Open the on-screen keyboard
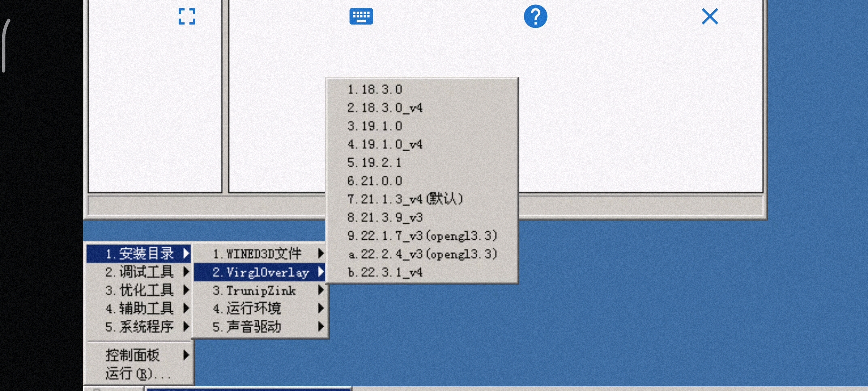Screen dimensions: 868x391 pyautogui.click(x=361, y=17)
